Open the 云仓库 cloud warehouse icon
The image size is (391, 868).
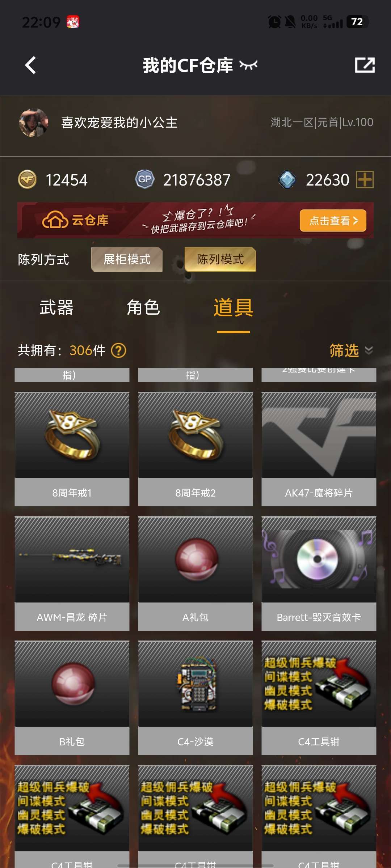click(55, 220)
